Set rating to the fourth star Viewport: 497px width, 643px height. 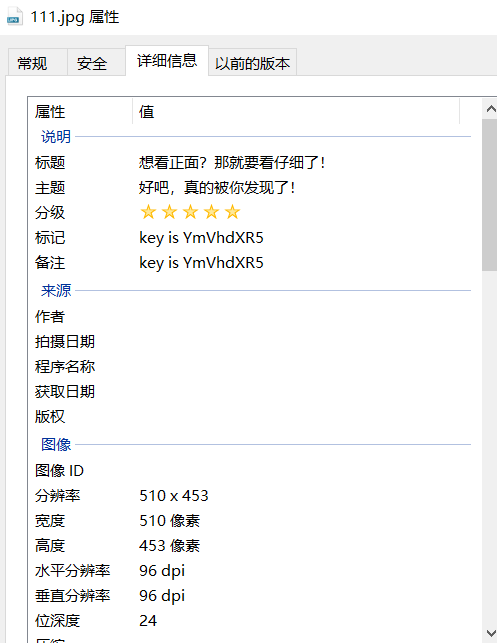(211, 212)
